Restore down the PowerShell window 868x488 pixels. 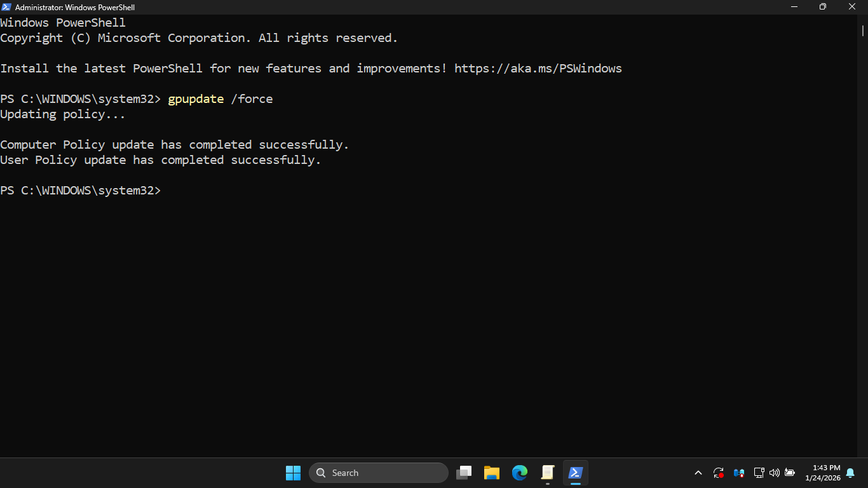823,7
